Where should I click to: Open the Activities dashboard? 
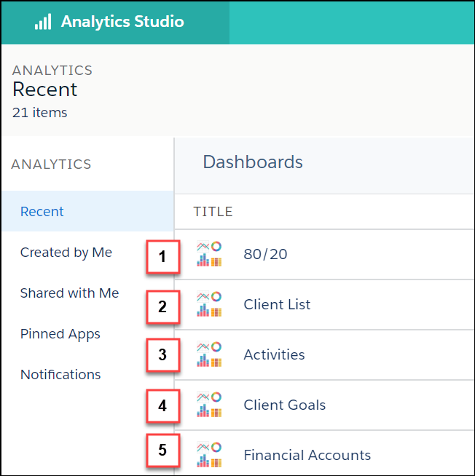pos(274,354)
